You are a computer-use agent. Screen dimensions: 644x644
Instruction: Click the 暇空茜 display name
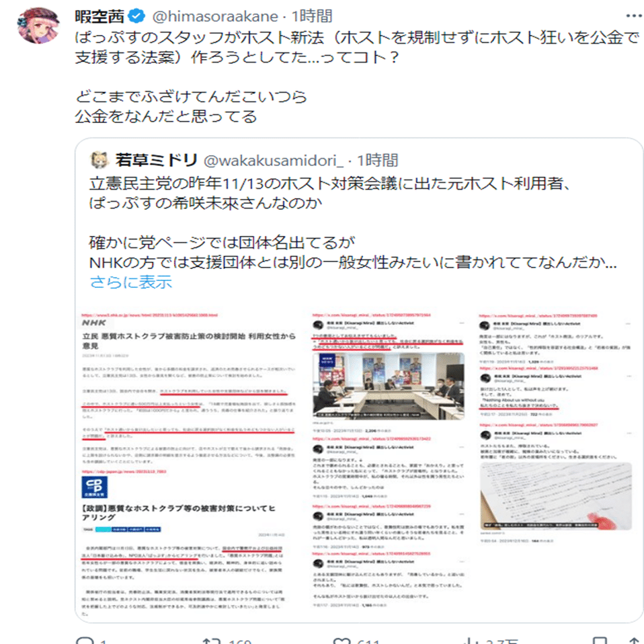[99, 16]
